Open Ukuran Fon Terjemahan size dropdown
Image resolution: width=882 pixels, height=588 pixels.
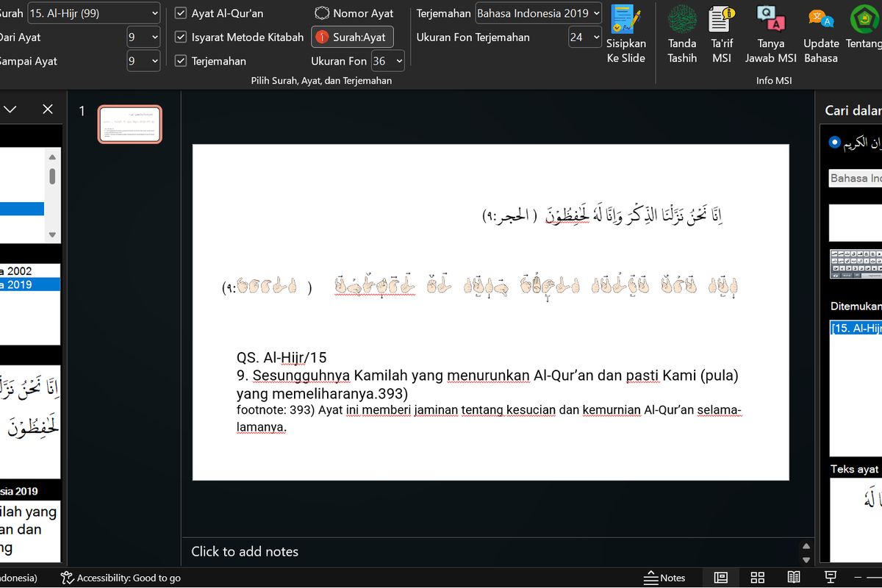585,37
